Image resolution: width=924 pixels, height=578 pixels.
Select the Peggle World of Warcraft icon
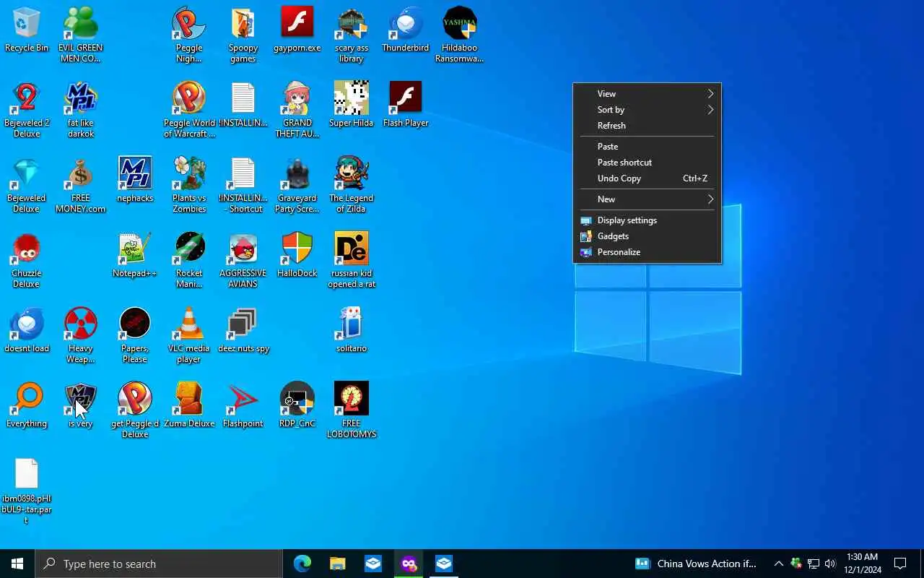point(189,111)
